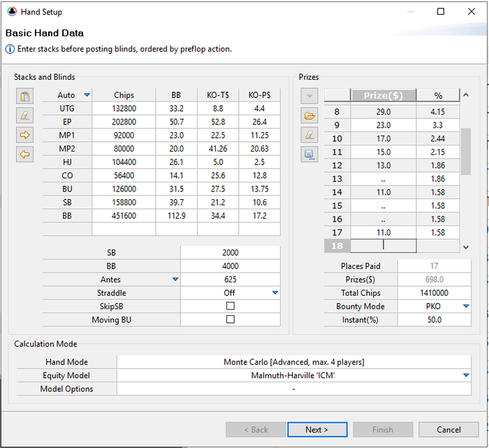
Task: Toggle the Moving BU checkbox
Action: (231, 319)
